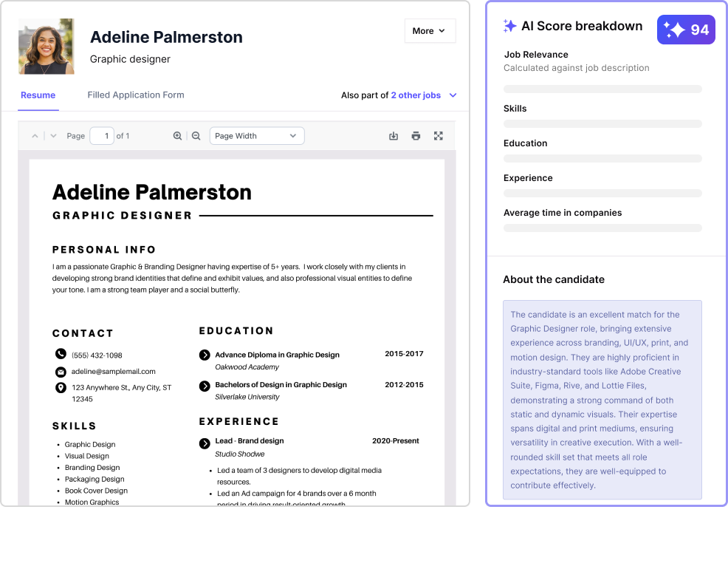This screenshot has width=728, height=569.
Task: Download the resume file
Action: coord(394,136)
